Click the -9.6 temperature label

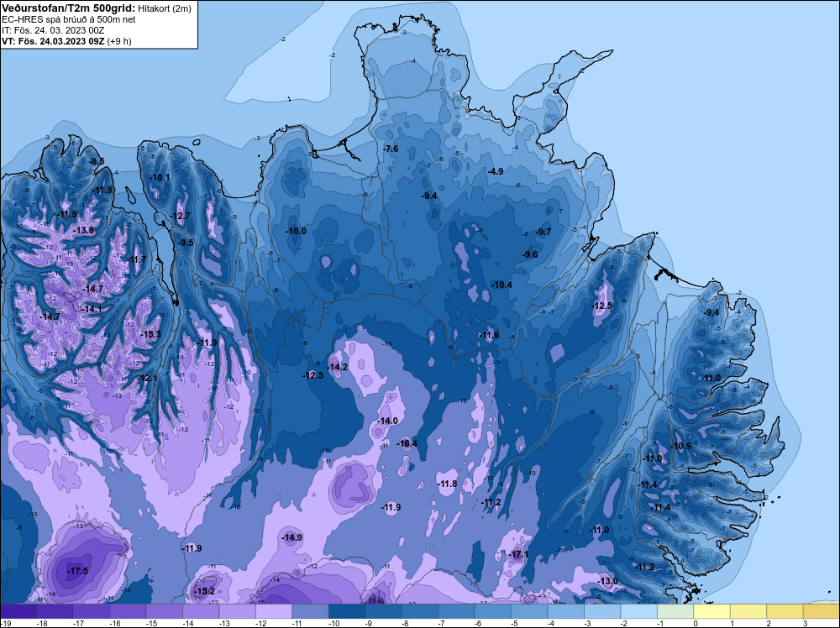(530, 254)
